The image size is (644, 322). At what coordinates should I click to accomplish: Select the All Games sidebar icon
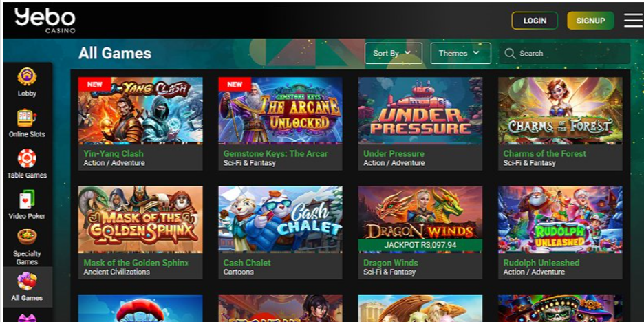pos(27,281)
